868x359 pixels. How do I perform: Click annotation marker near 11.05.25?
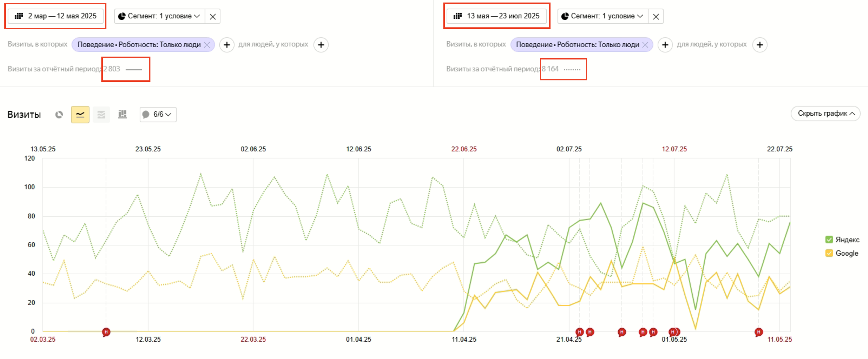point(759,332)
